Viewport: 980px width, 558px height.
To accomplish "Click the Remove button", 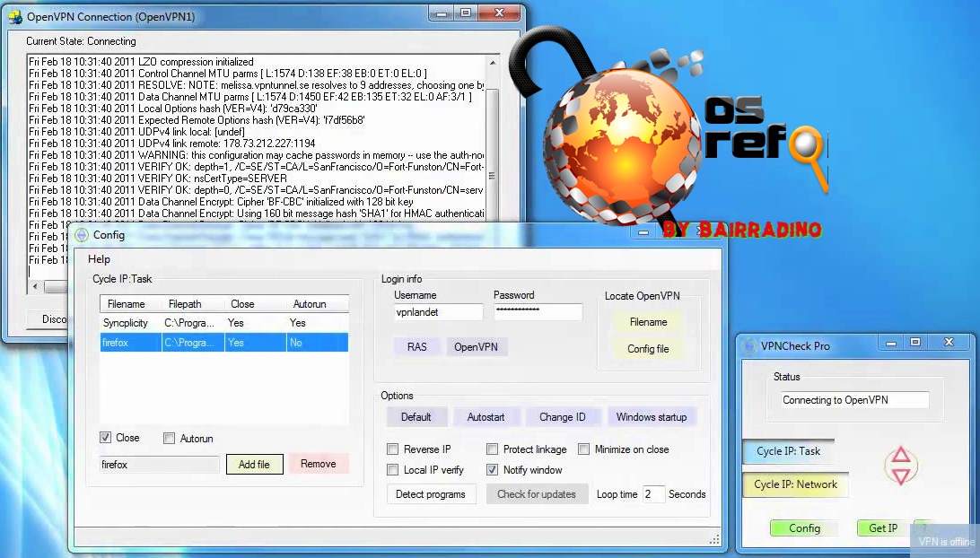I will coord(318,464).
